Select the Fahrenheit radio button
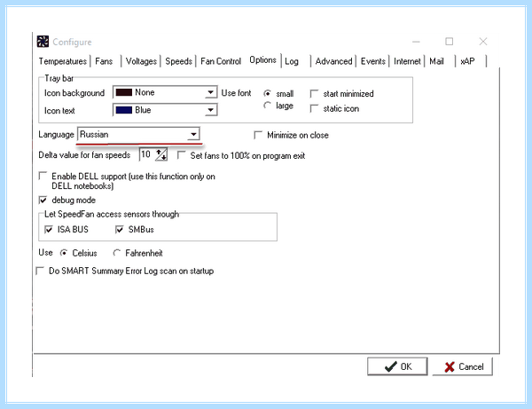The width and height of the screenshot is (532, 409). (117, 253)
